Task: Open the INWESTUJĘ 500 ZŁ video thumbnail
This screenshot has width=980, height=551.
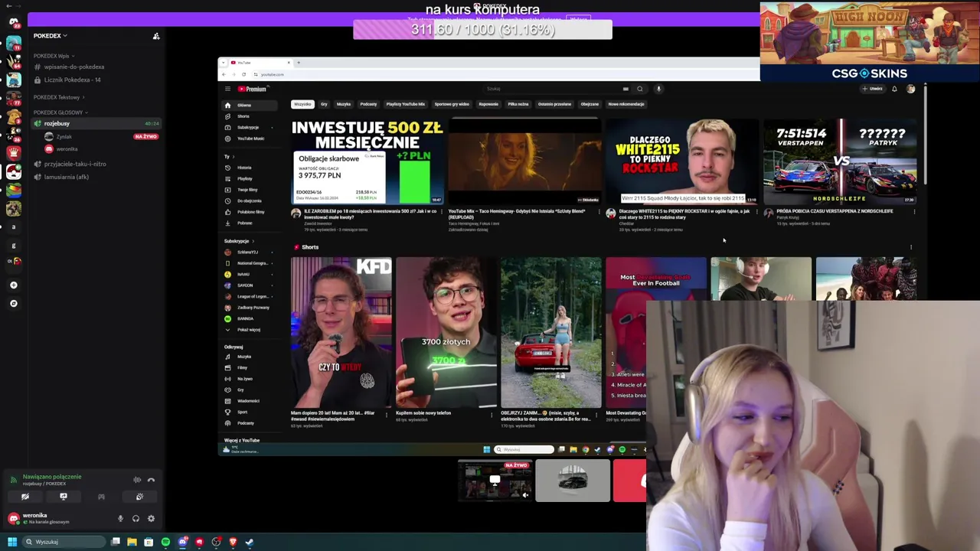Action: pyautogui.click(x=367, y=161)
